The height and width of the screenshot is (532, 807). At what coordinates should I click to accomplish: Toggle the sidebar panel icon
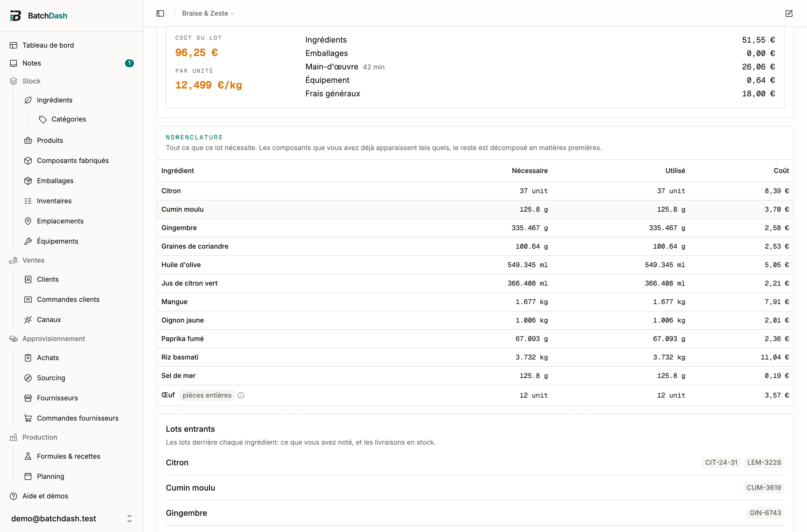[160, 13]
